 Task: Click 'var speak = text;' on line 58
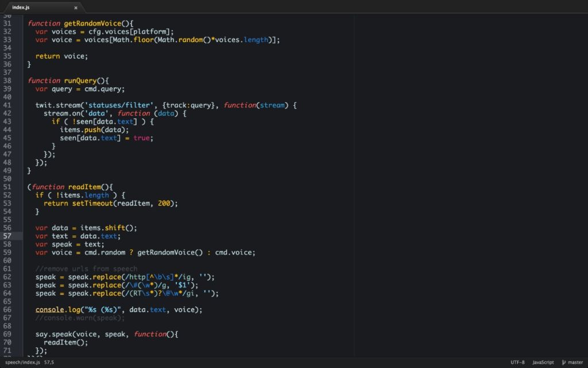click(x=70, y=244)
